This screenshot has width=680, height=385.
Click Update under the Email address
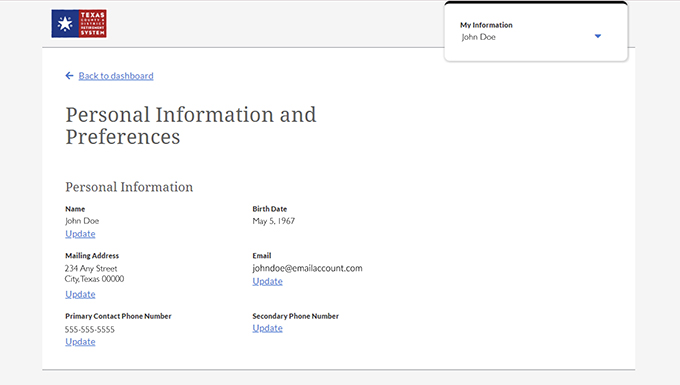pyautogui.click(x=268, y=281)
